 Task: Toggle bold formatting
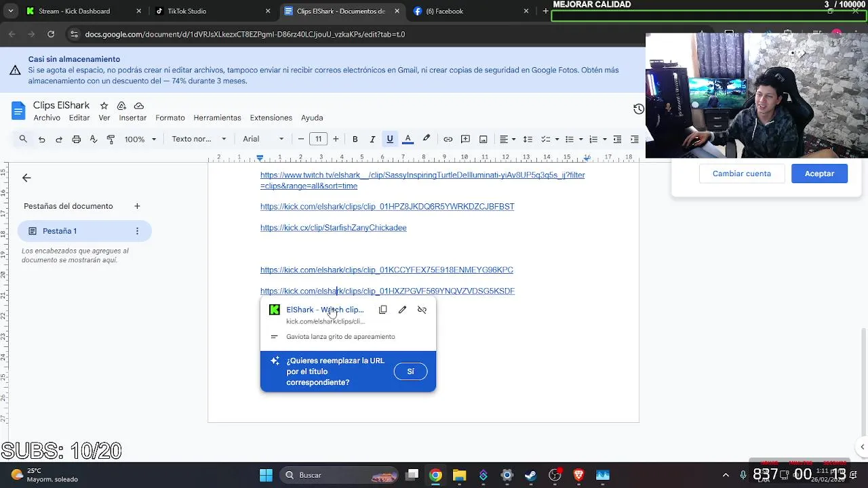click(355, 139)
